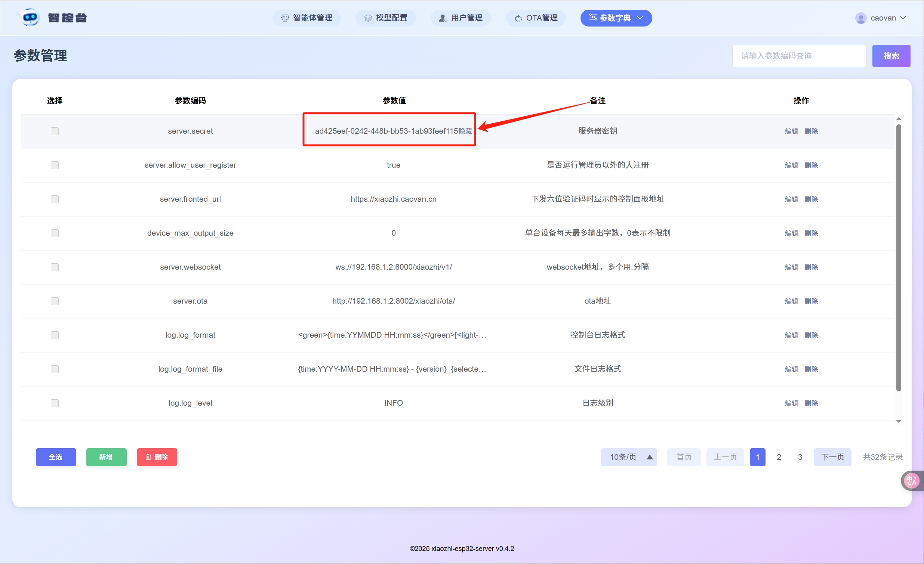Check the device_max_output_size row checkbox

(x=55, y=233)
